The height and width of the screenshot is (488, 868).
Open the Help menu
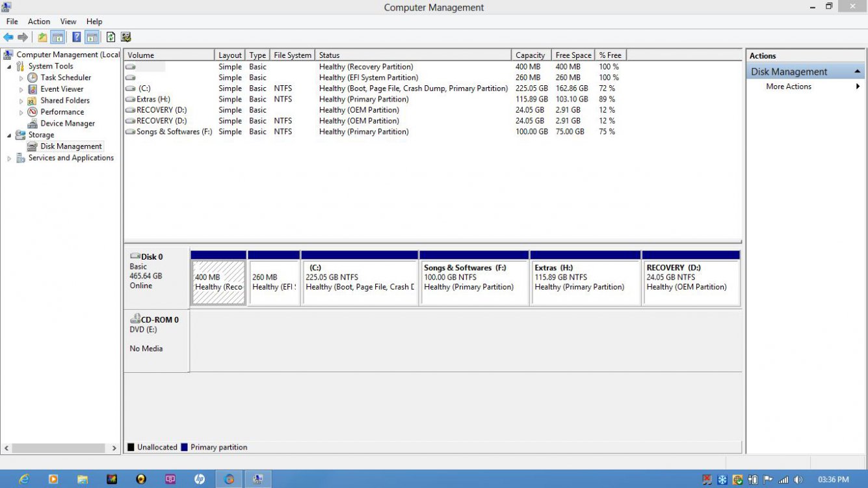click(94, 21)
